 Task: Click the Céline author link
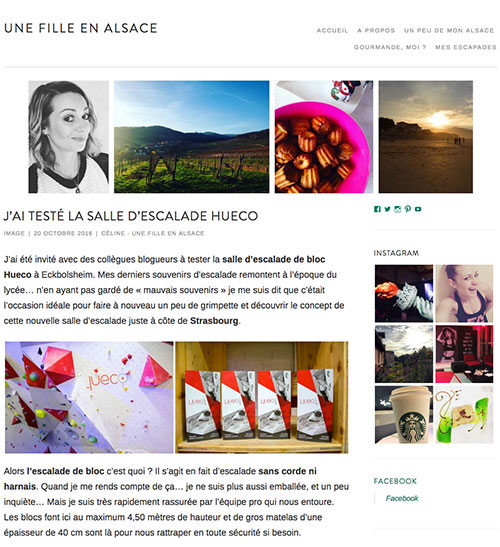click(x=152, y=233)
